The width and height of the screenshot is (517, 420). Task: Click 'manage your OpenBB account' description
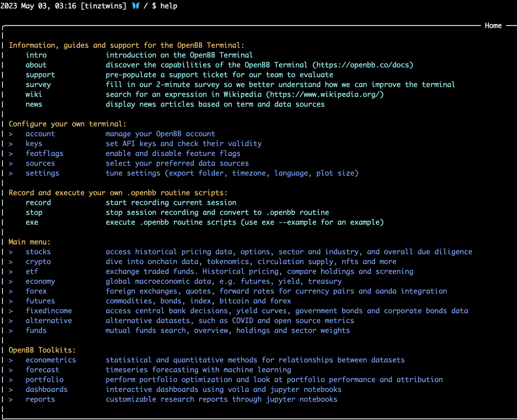tap(161, 134)
